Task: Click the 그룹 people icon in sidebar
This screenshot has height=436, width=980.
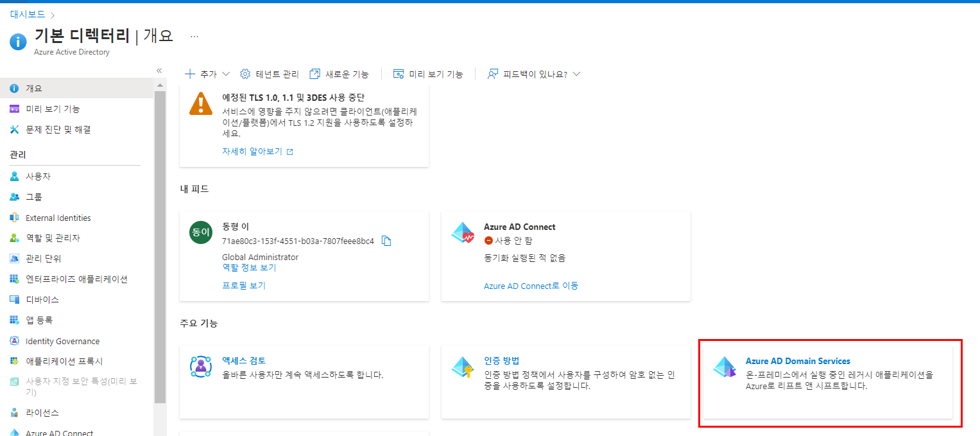Action: [x=15, y=196]
